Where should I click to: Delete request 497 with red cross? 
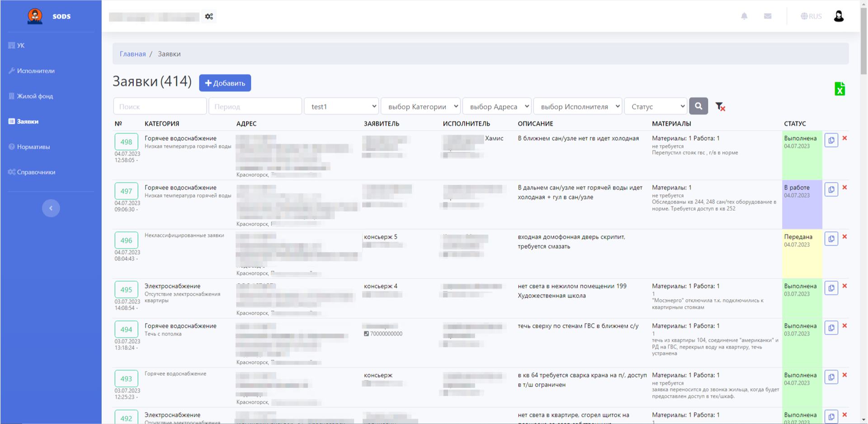[x=844, y=187]
